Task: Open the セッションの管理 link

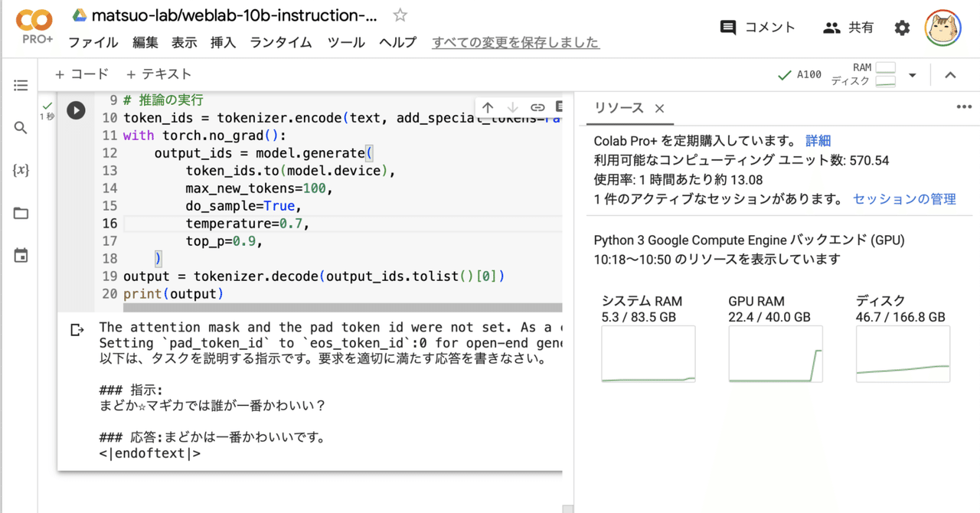Action: (904, 199)
